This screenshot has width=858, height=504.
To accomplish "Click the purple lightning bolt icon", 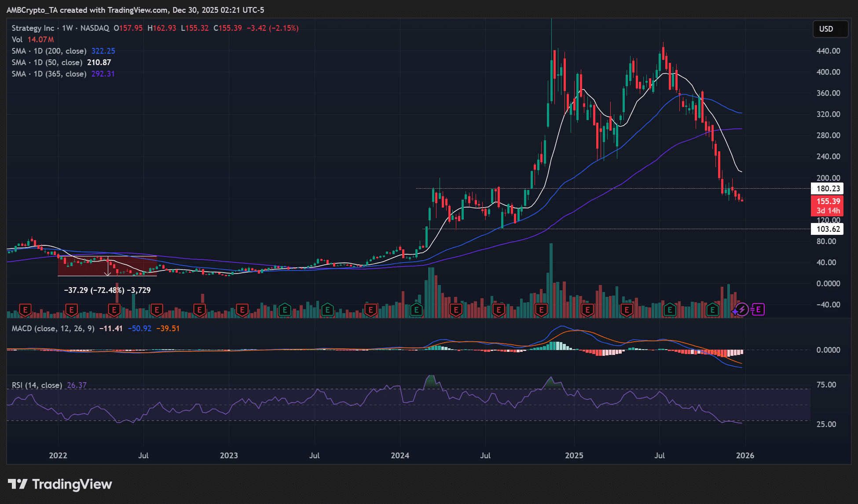I will pos(742,310).
